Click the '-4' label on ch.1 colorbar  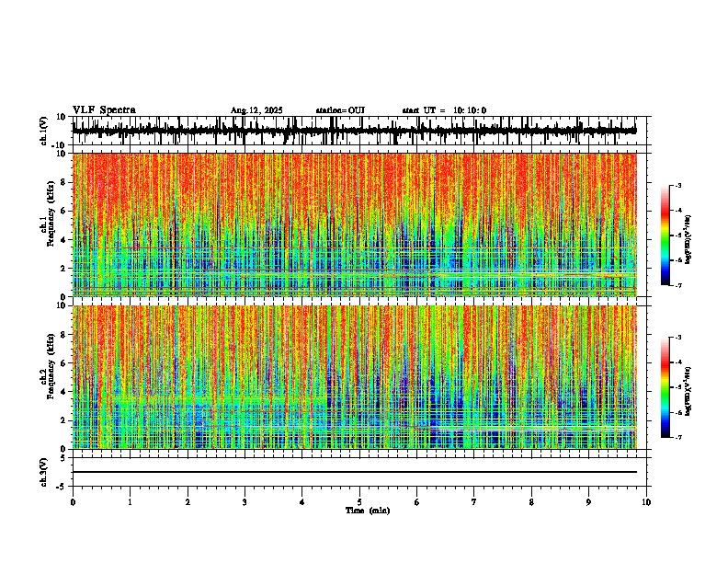coord(678,211)
